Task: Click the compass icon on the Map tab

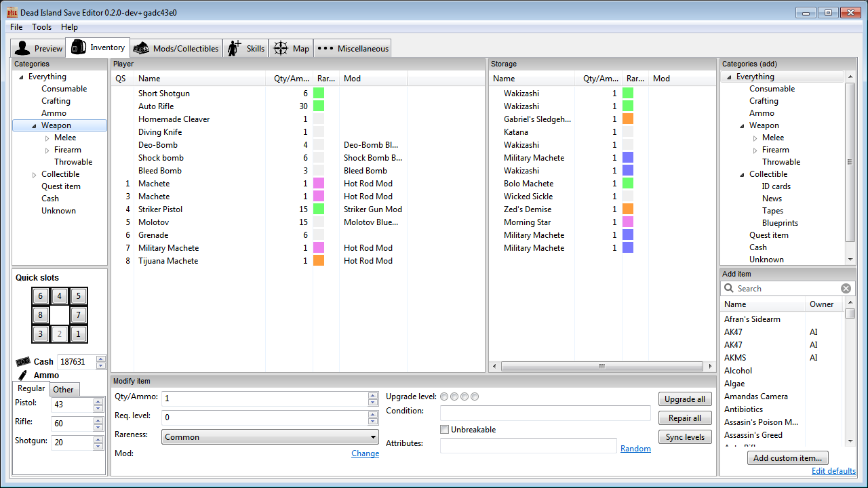Action: (281, 48)
